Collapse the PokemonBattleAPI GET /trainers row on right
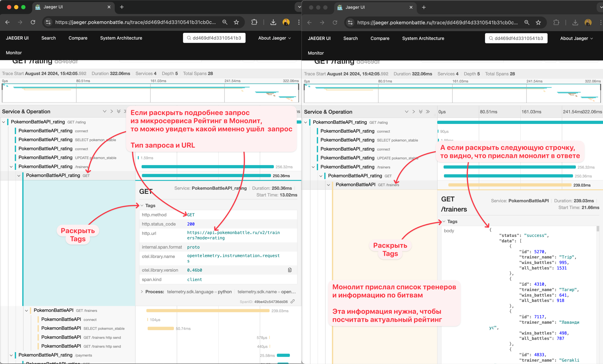603x364 pixels. (x=328, y=185)
